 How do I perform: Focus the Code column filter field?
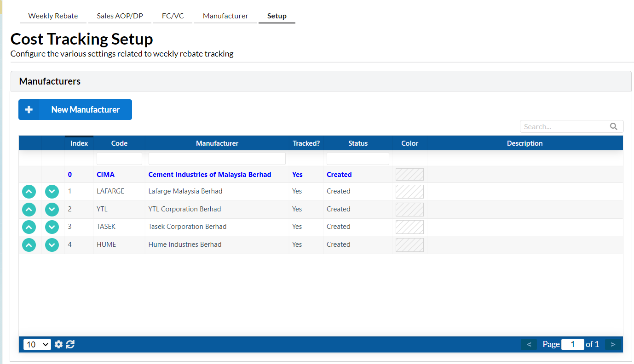click(119, 159)
